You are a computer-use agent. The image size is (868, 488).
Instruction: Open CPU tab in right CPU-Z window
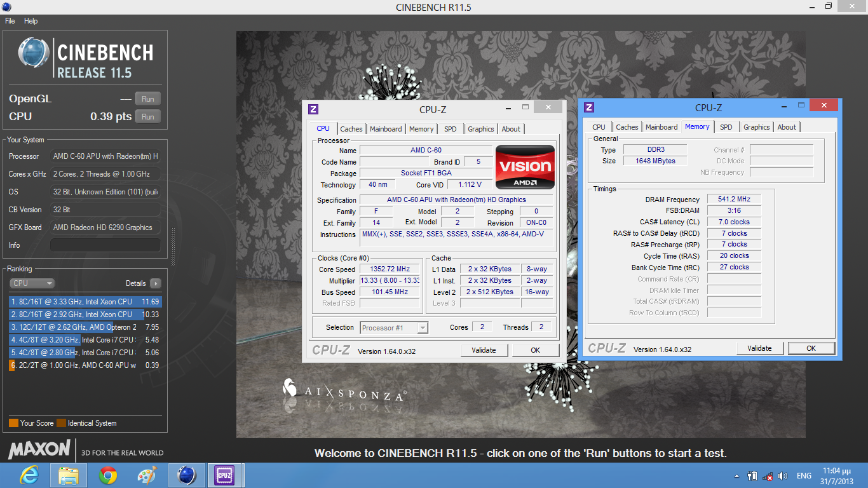[x=599, y=127]
